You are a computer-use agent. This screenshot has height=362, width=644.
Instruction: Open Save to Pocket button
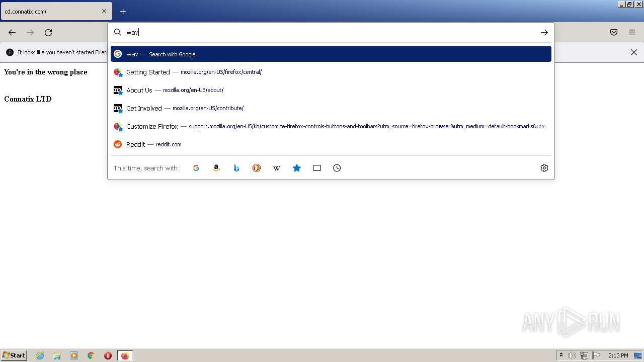pyautogui.click(x=614, y=32)
